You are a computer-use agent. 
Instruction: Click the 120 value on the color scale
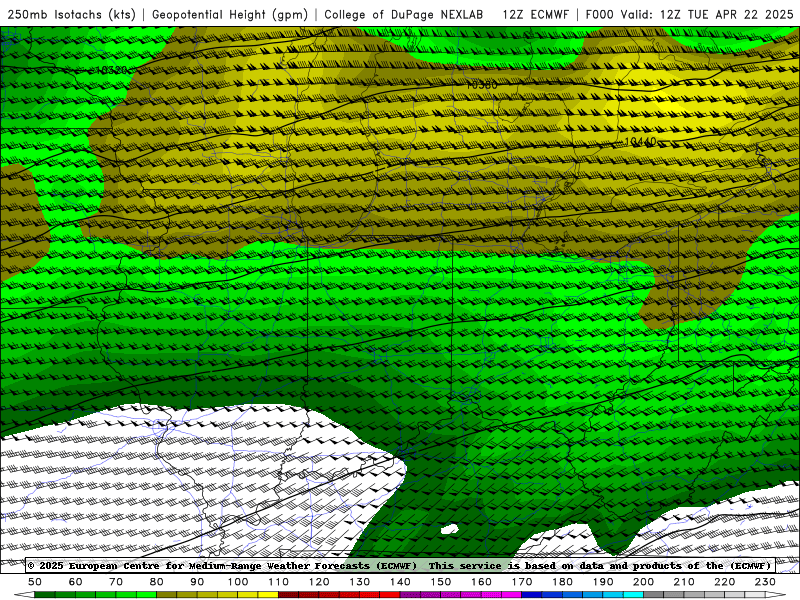coord(319,582)
